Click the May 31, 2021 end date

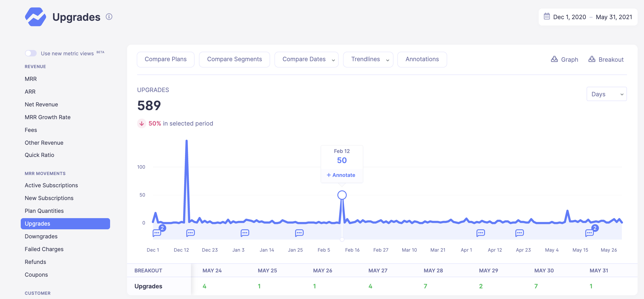tap(614, 17)
